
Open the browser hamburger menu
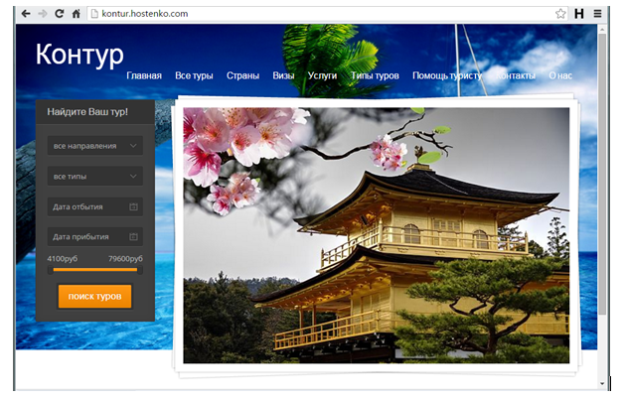597,14
